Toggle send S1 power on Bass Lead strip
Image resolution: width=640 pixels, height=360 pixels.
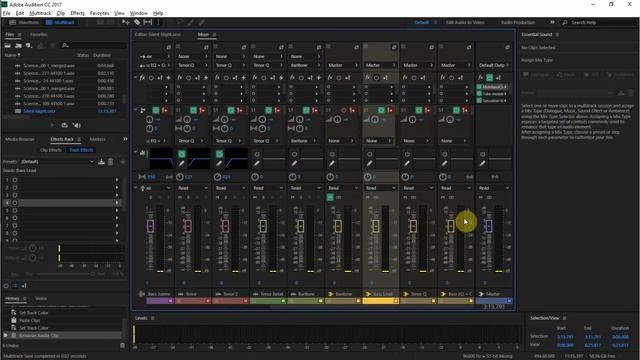(x=381, y=110)
